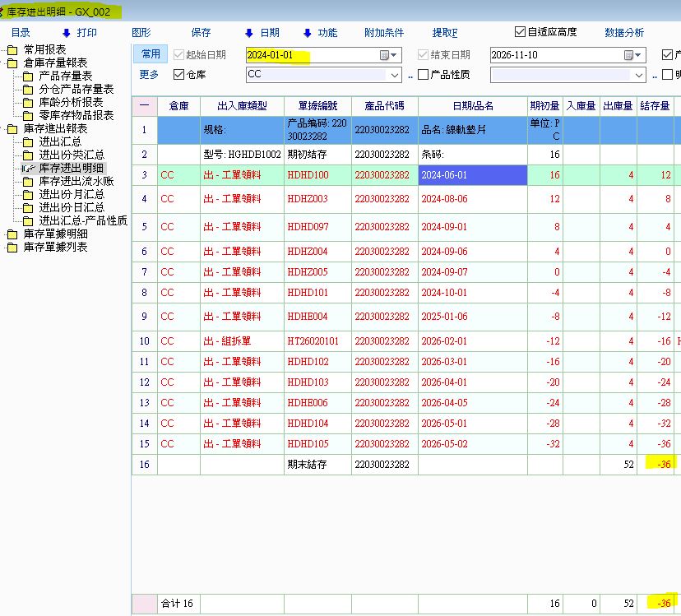Open the 附加条件 menu
Viewport: 681px width, 616px height.
point(384,33)
